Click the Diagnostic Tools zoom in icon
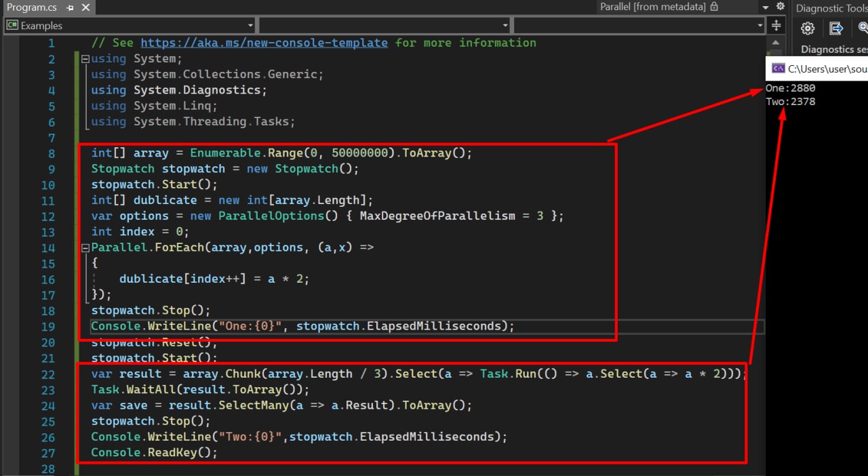The image size is (868, 476). click(863, 28)
